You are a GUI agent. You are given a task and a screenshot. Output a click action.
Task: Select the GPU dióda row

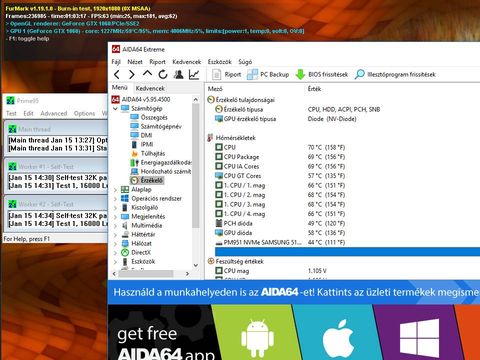[347, 233]
